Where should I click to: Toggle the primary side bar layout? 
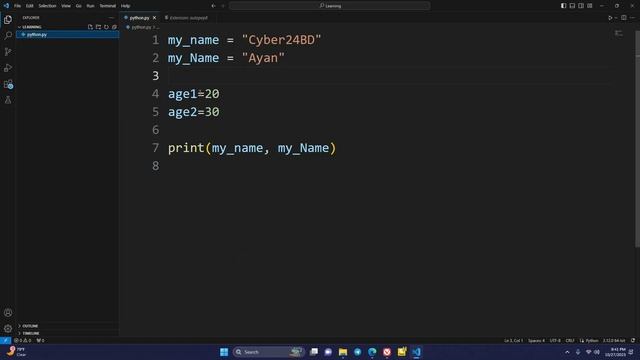pos(563,6)
